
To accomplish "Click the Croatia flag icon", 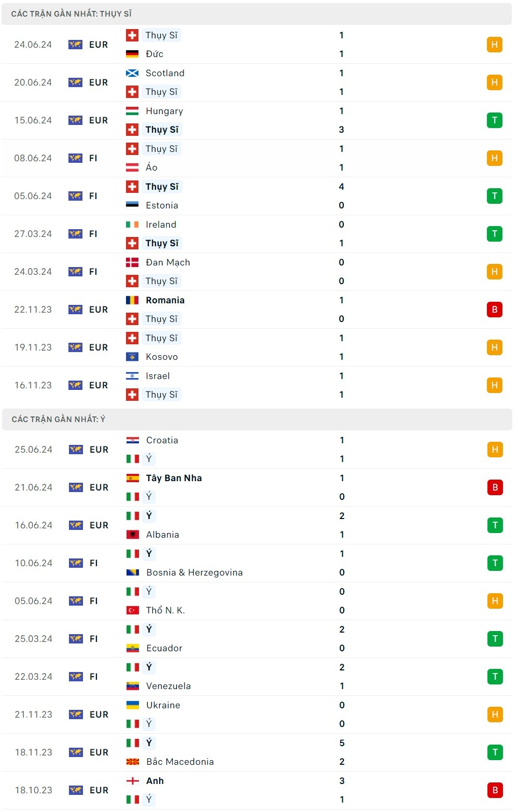I will (133, 440).
